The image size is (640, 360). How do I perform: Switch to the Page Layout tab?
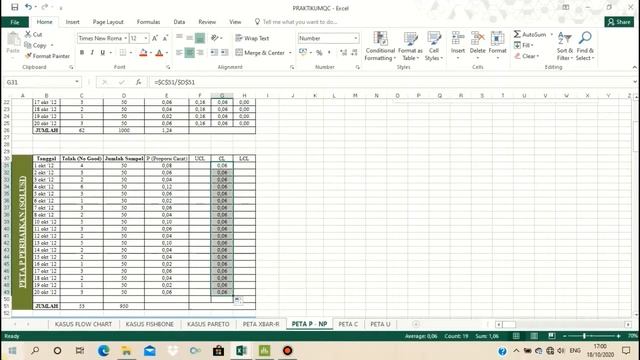pos(108,22)
